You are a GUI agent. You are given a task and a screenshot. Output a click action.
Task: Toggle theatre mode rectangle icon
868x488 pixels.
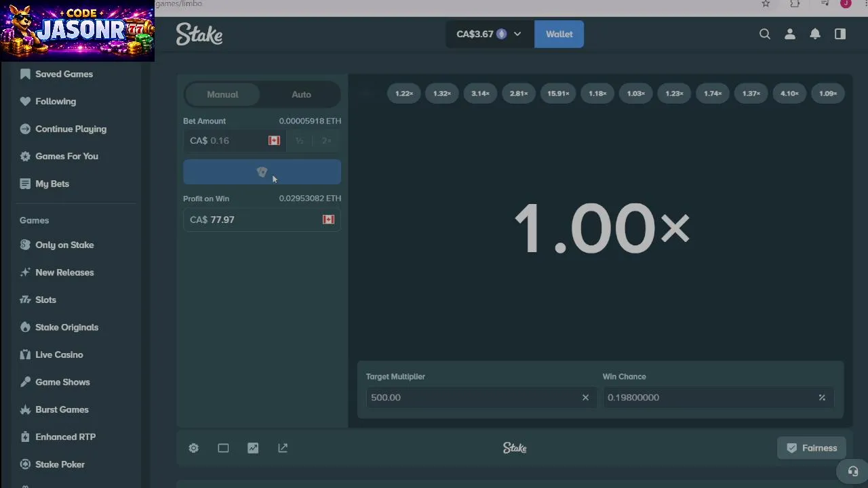(223, 448)
